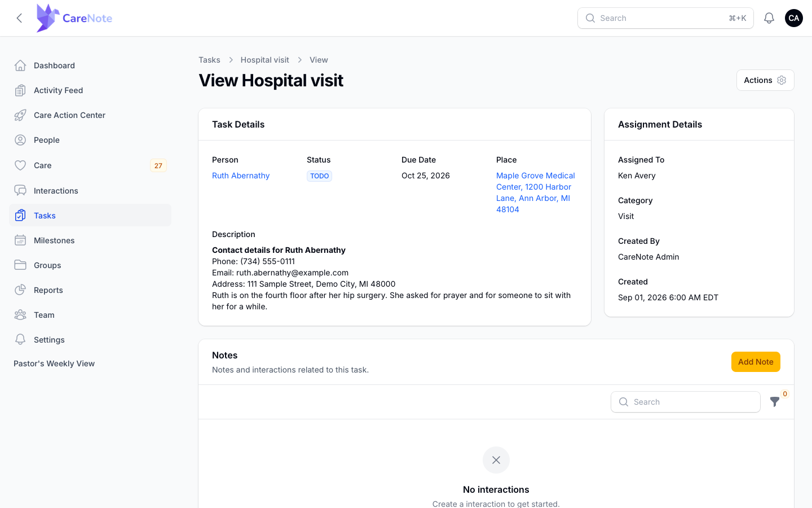Click the People person icon

(20, 140)
